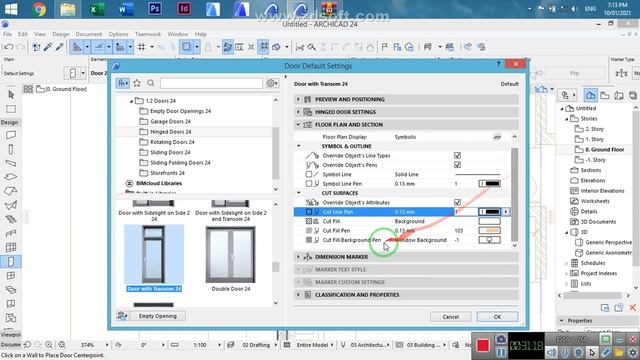Toggle Override Object's Line Types checkbox
Screen dimensions: 640x360
pos(457,156)
